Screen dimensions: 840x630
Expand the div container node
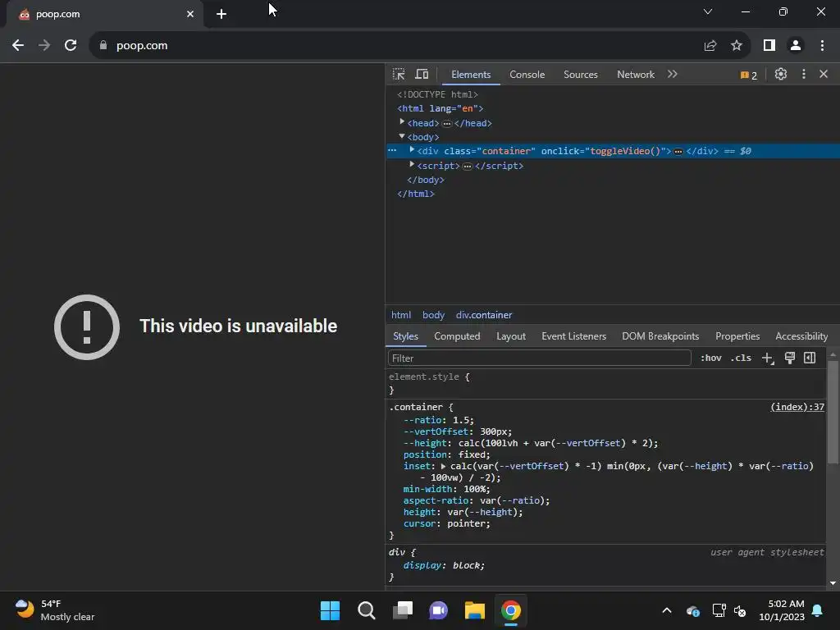[x=412, y=150]
